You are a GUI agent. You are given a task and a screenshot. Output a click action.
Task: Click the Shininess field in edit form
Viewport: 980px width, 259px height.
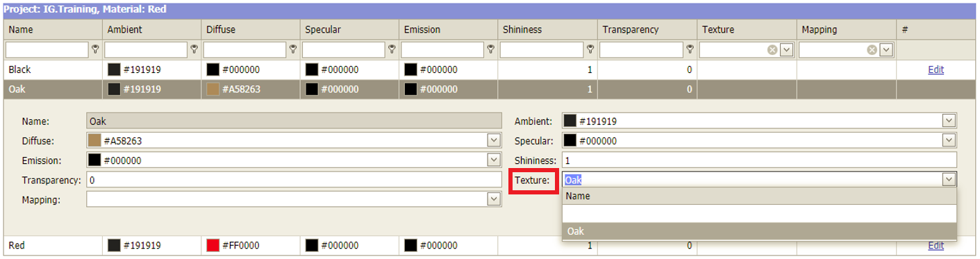click(759, 160)
